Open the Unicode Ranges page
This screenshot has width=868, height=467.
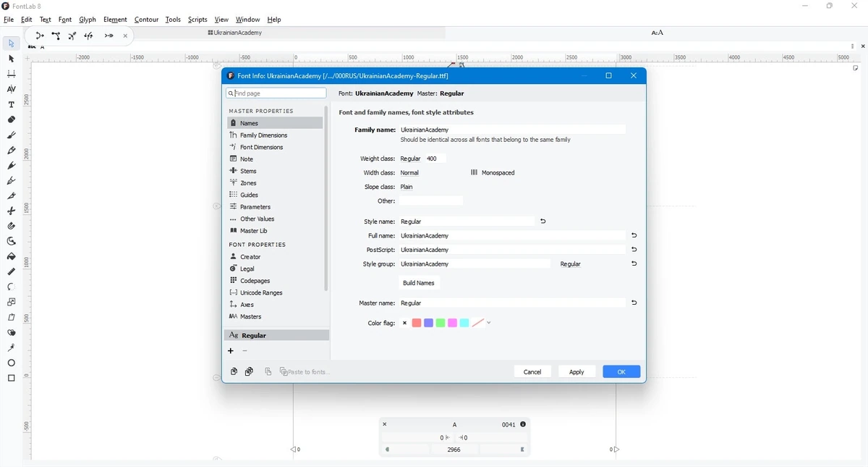pyautogui.click(x=275, y=293)
